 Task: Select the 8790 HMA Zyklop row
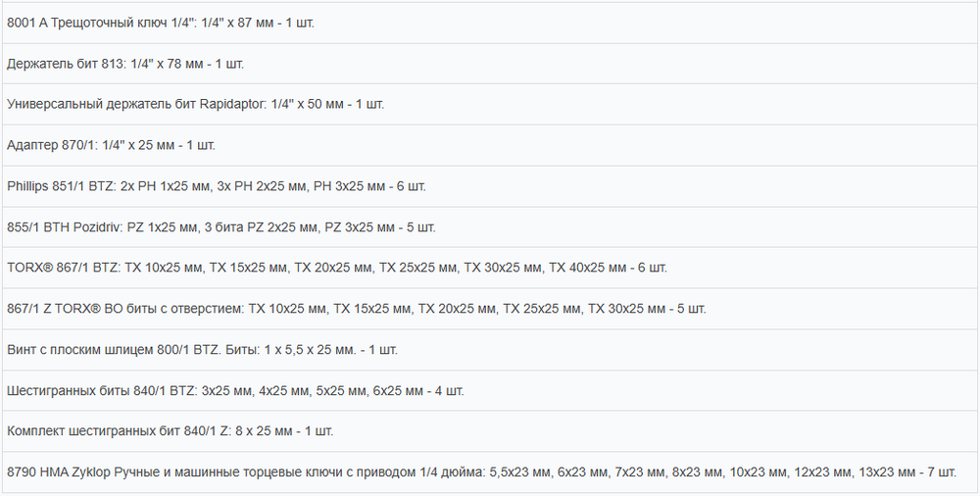pos(490,472)
